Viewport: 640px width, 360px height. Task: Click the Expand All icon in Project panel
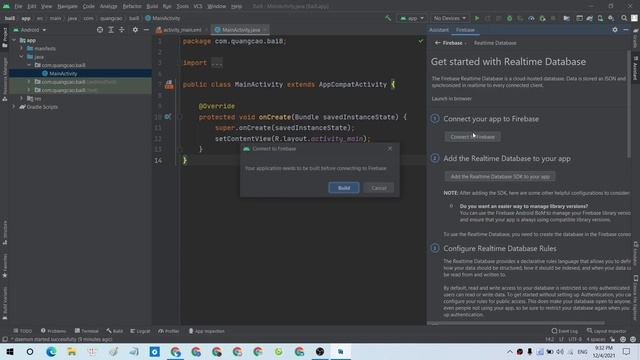[111, 30]
